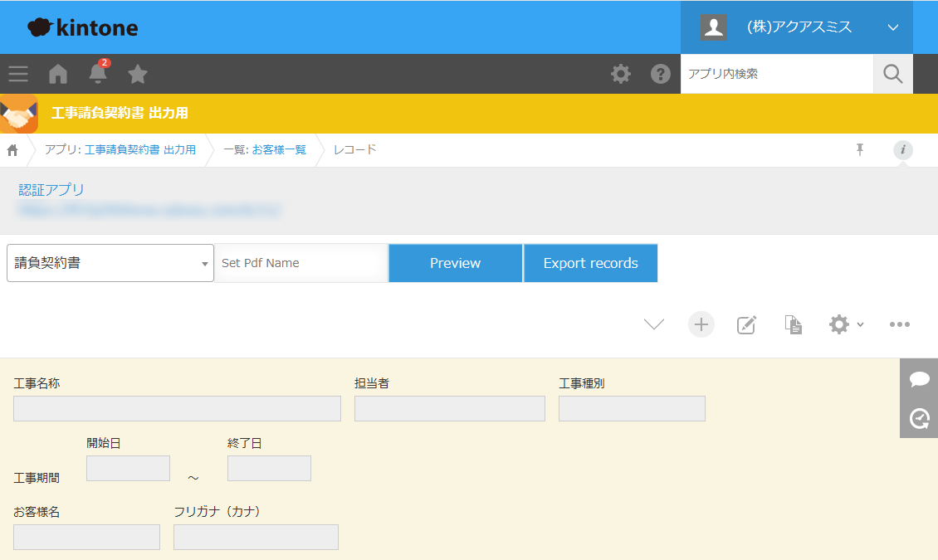Open notifications bell with 2 badge
Screen dimensions: 938x560
click(x=98, y=74)
